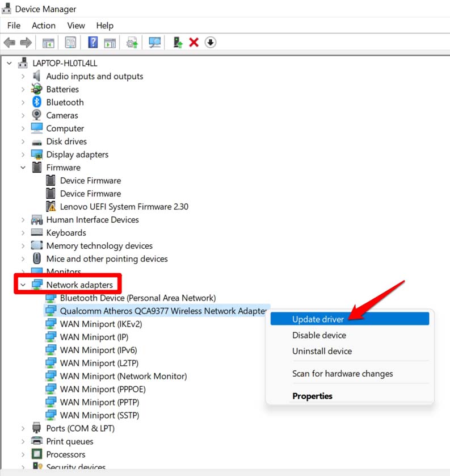Select WAN Miniport (IKEv2)
Viewport: 450px width, 476px height.
click(101, 324)
